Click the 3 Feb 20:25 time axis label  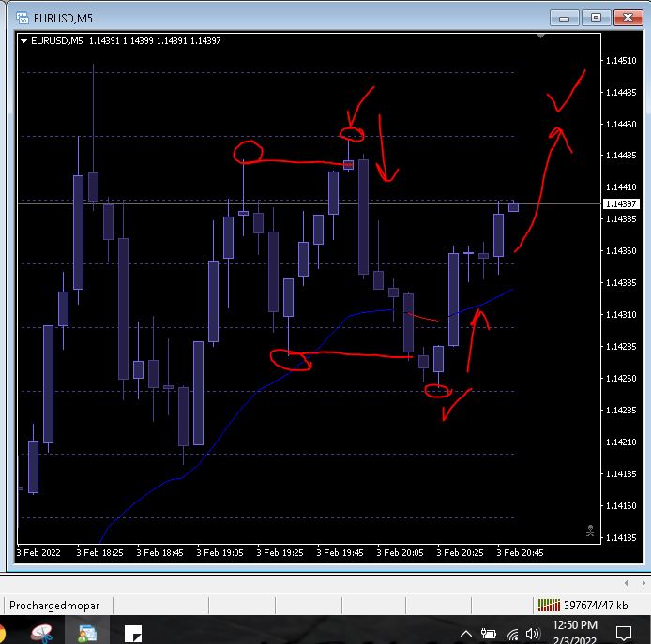[460, 553]
